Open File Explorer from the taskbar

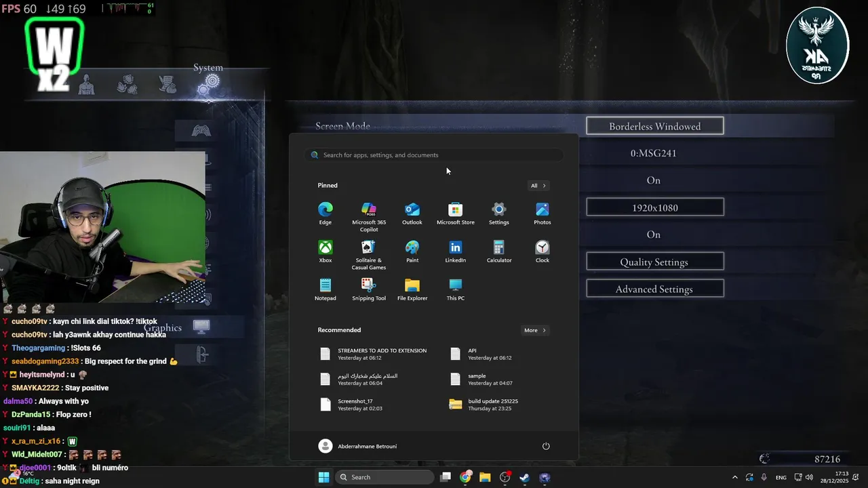485,477
